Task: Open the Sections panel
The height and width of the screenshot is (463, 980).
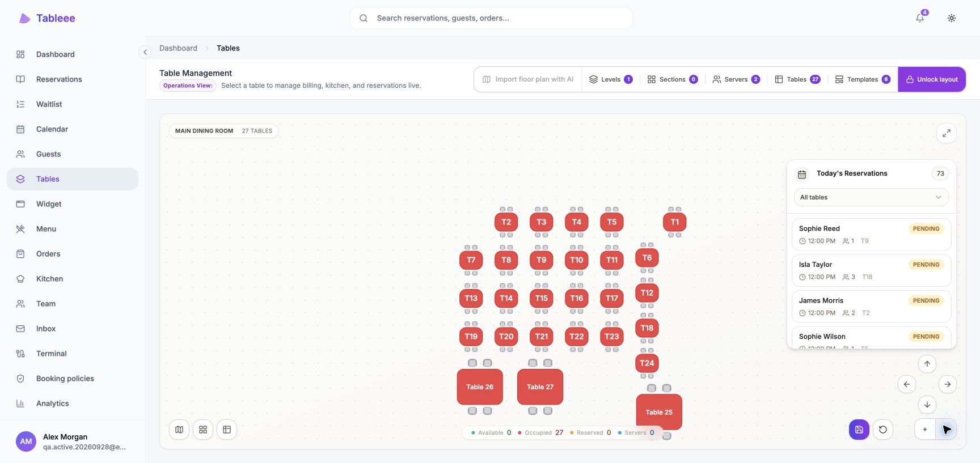Action: coord(673,79)
